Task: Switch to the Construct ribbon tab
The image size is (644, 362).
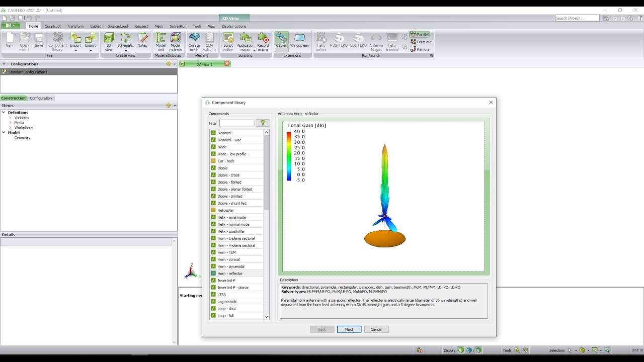Action: (52, 26)
